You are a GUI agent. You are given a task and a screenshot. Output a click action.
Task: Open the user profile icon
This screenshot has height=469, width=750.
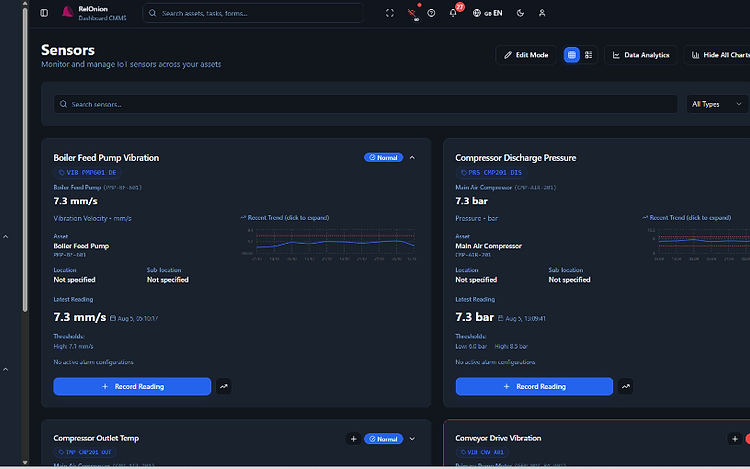coord(542,13)
